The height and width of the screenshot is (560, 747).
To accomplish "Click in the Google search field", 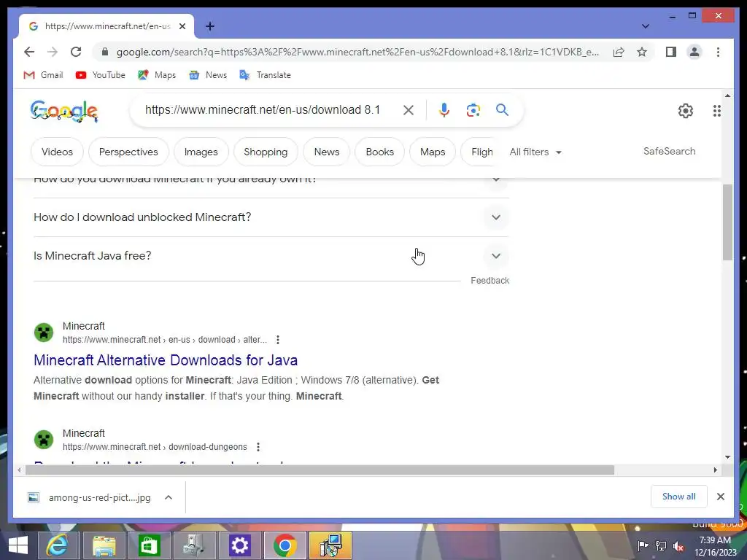I will click(x=263, y=110).
